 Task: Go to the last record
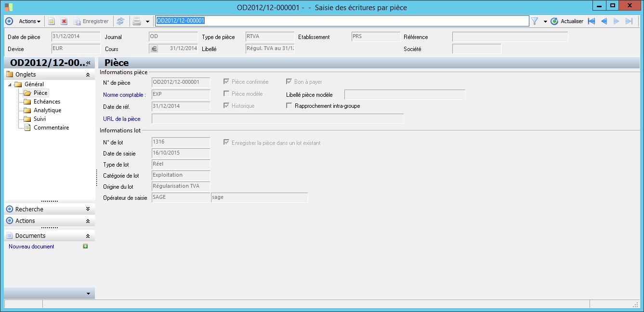pos(629,21)
